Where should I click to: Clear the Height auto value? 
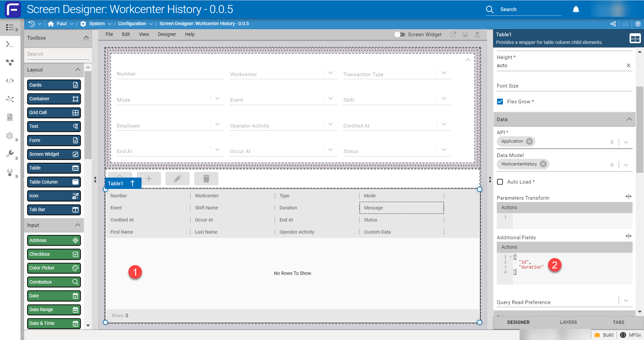[x=629, y=65]
